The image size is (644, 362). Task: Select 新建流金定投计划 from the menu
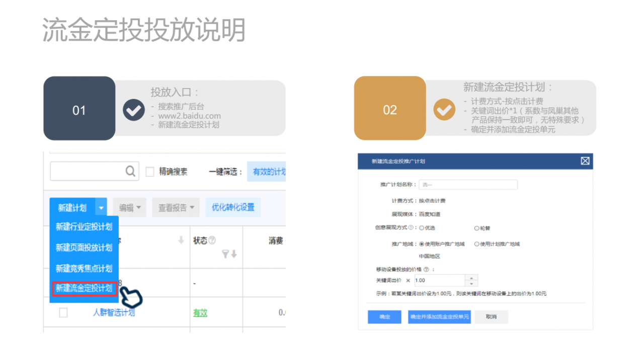84,289
